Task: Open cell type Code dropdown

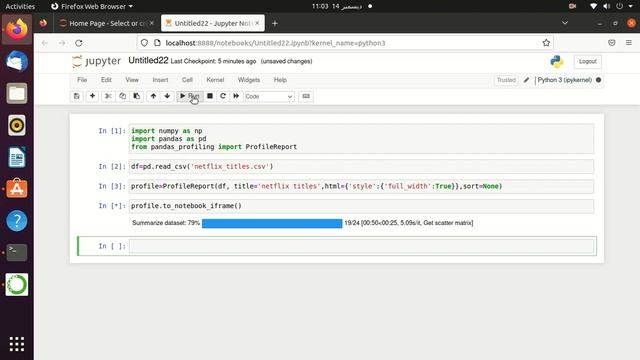Action: pos(269,97)
